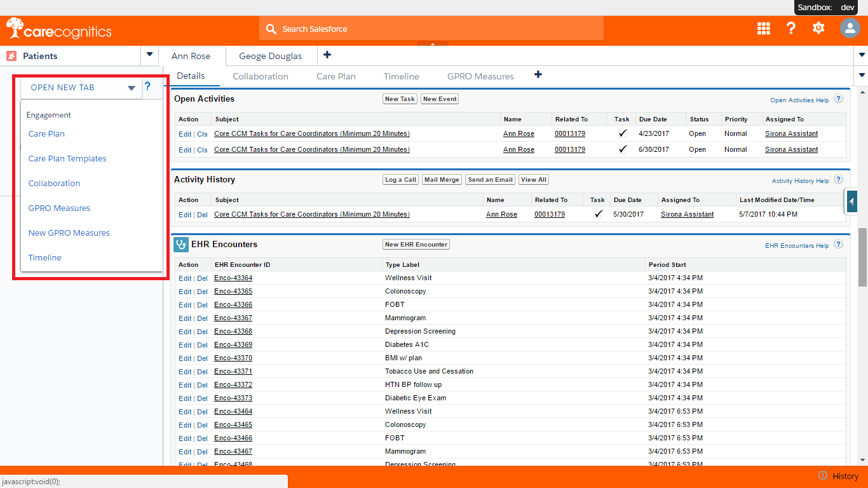Select Care Plan Templates from the menu
Screen dimensions: 868x488
coord(67,159)
